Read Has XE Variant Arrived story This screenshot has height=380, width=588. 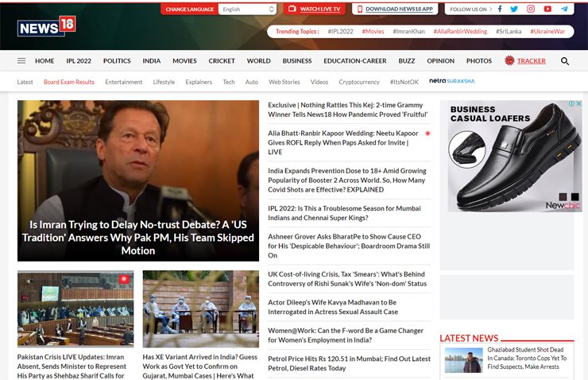[x=200, y=366]
